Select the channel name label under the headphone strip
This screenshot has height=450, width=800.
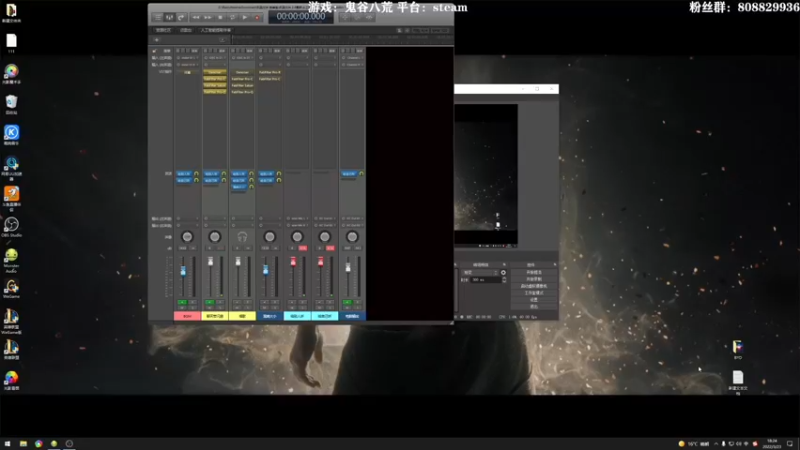(x=242, y=316)
